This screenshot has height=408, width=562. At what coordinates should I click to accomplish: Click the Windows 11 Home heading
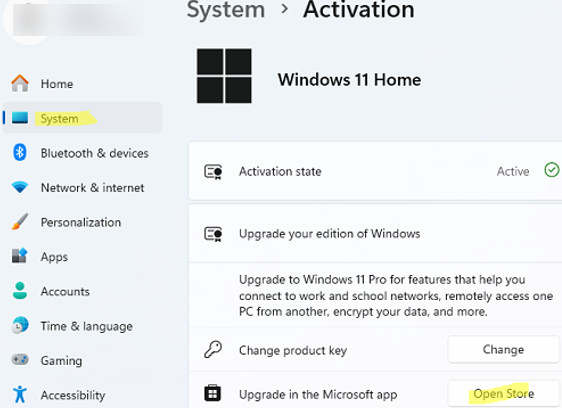tap(349, 80)
